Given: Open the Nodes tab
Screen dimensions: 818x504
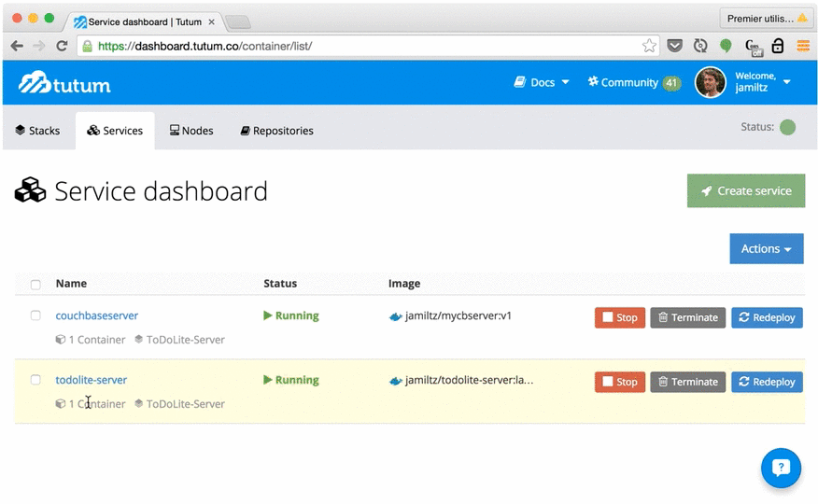Looking at the screenshot, I should (191, 131).
